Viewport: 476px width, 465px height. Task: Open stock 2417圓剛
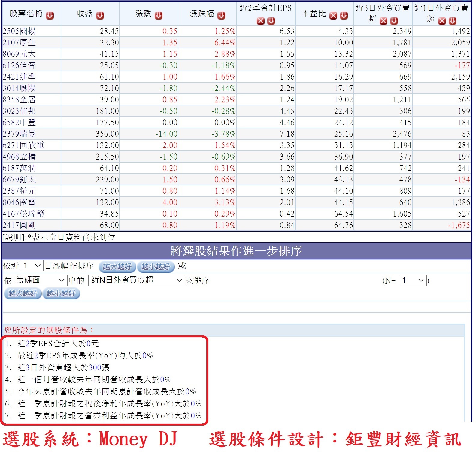point(19,225)
